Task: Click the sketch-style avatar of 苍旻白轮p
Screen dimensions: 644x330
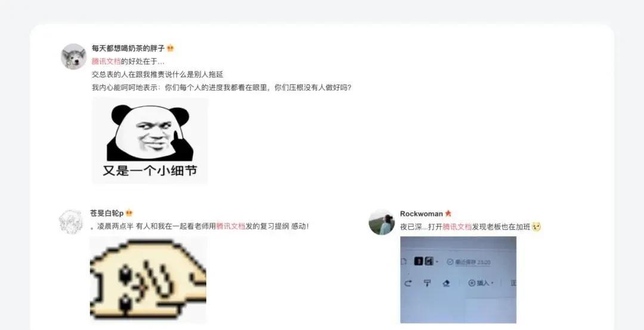Action: [x=70, y=222]
